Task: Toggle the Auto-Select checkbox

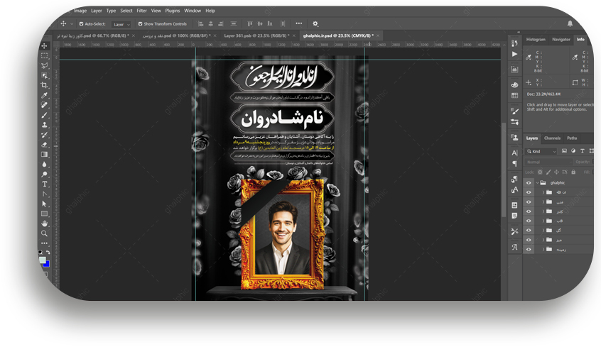Action: (x=82, y=23)
